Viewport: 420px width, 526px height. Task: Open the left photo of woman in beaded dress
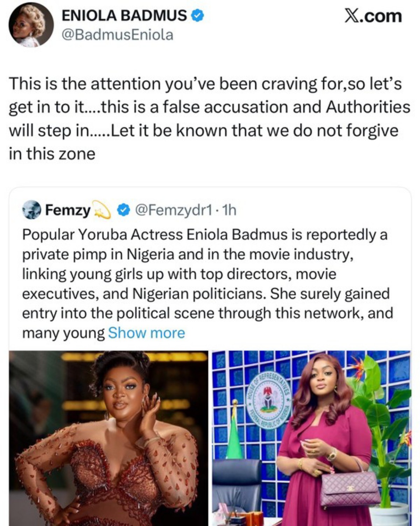pyautogui.click(x=108, y=437)
